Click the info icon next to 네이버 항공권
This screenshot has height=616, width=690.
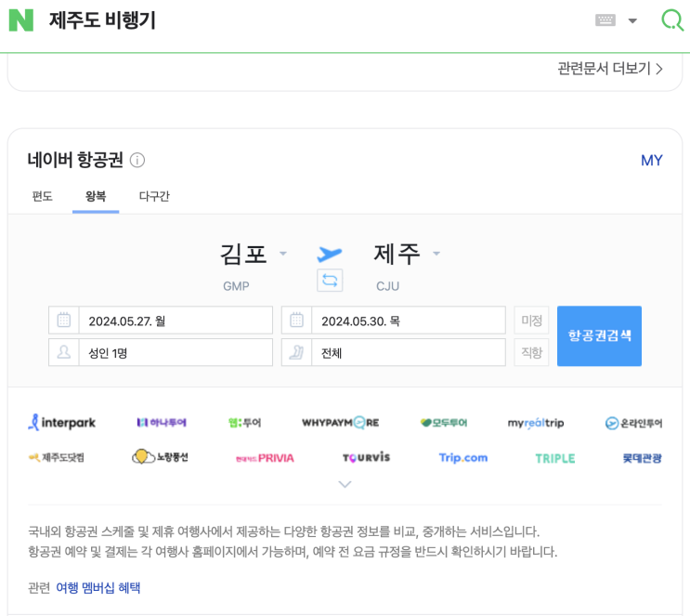coord(137,160)
